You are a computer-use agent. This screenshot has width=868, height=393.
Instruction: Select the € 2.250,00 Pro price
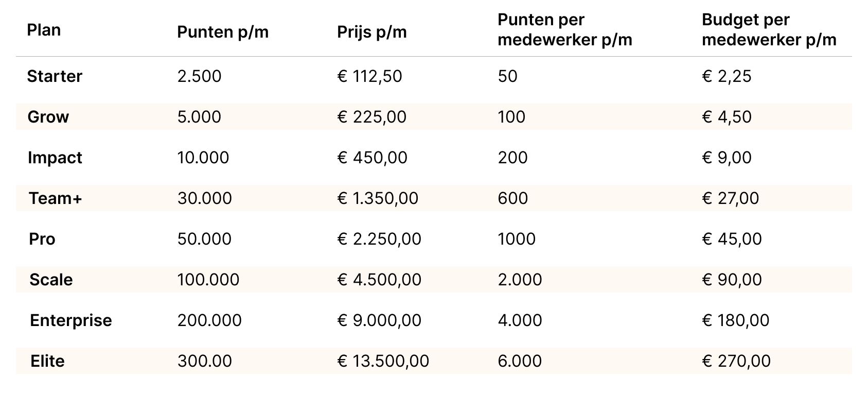(x=379, y=239)
